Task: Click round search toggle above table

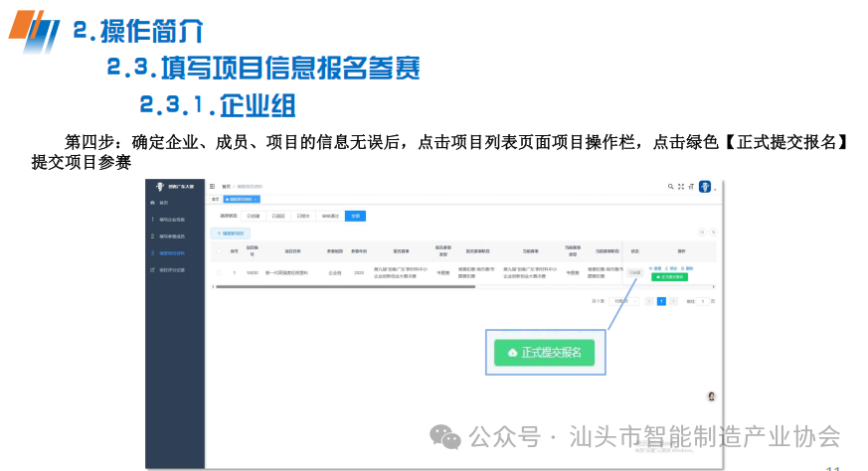Action: point(702,233)
